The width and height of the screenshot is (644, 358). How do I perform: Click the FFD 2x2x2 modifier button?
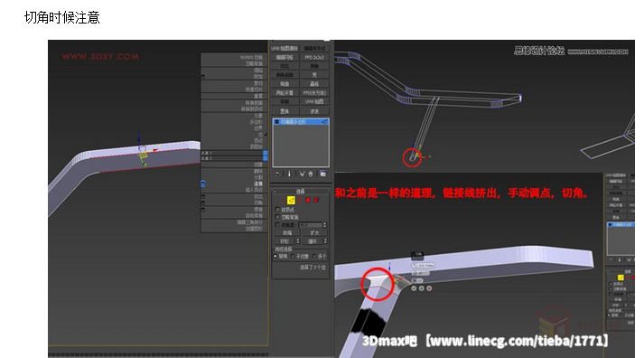tap(314, 57)
